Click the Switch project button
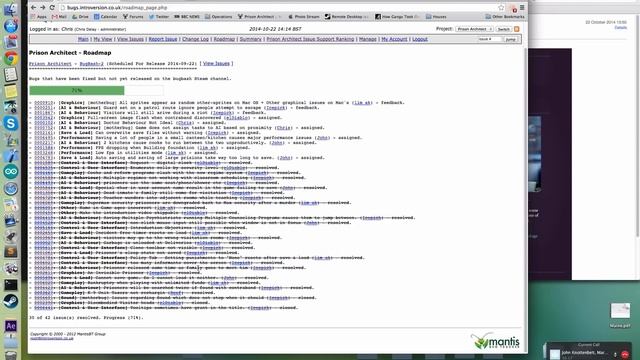Viewport: 640px width, 360px height. coord(504,29)
